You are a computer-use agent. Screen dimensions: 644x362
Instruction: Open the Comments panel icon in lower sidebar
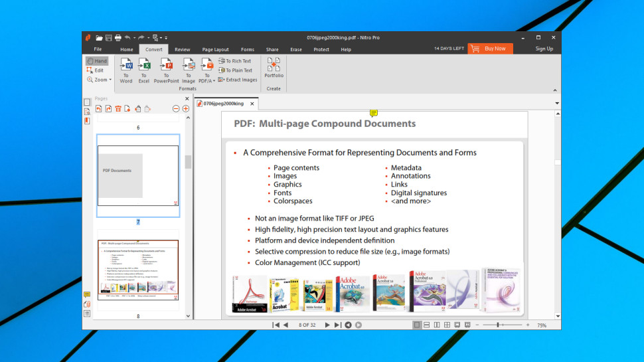pos(87,295)
